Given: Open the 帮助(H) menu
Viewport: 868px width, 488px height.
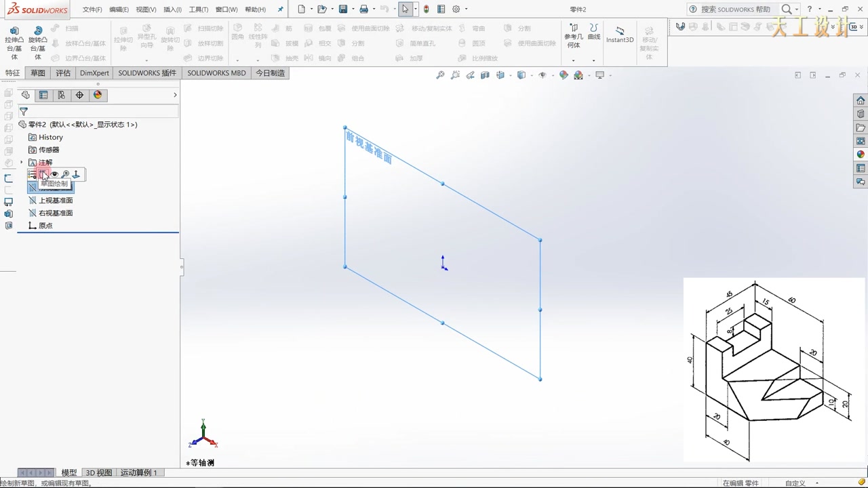Looking at the screenshot, I should pos(255,9).
